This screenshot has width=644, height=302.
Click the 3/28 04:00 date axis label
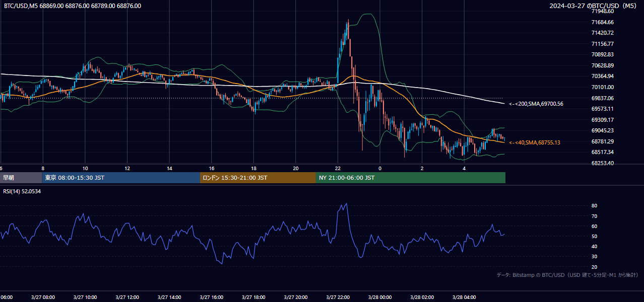[x=465, y=297]
